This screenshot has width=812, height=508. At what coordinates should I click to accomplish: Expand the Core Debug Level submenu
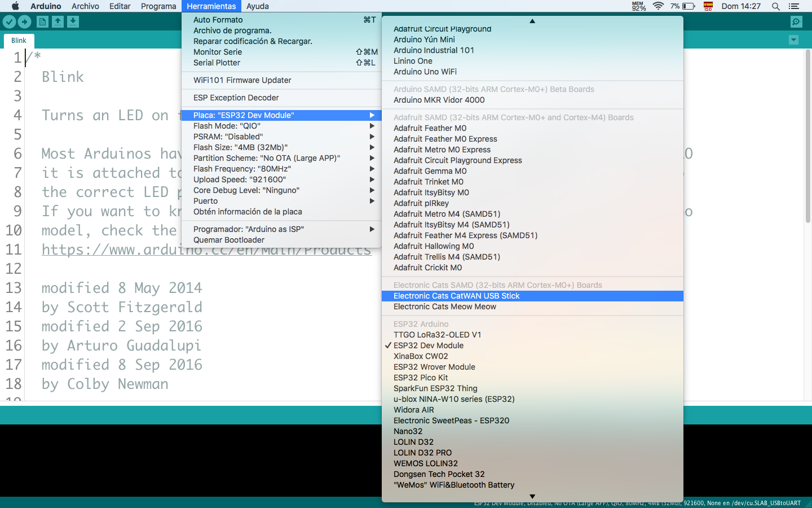(281, 190)
